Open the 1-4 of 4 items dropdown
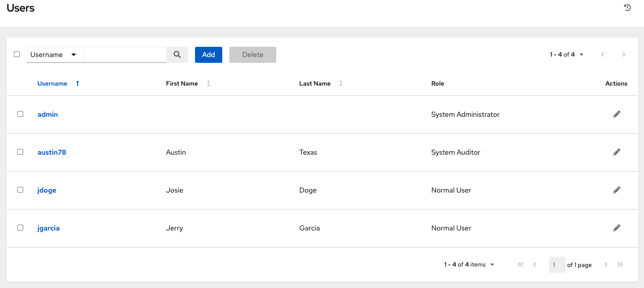Screen dimensions: 644x288 pyautogui.click(x=469, y=264)
